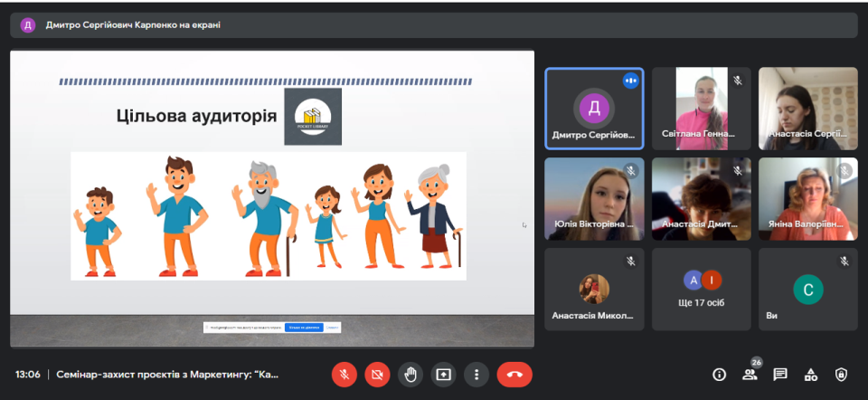The width and height of the screenshot is (868, 400).
Task: Click muted mic icon on Світлана tile
Action: pos(738,81)
